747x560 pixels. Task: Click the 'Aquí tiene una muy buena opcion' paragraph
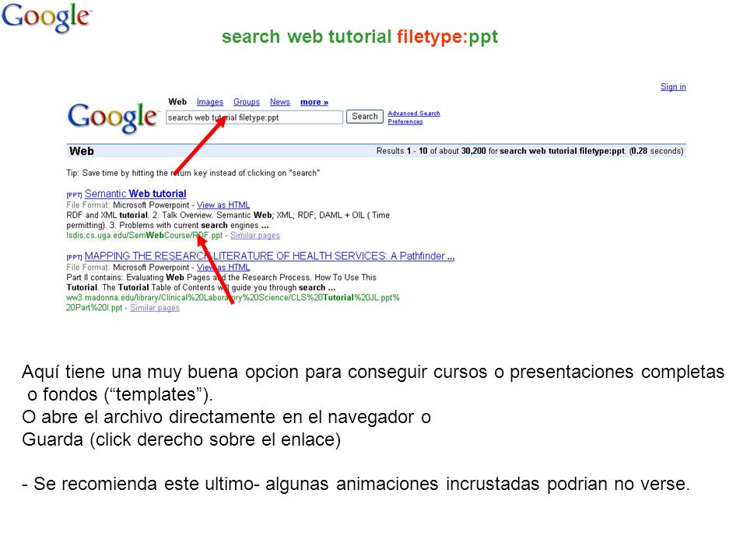pos(373,383)
